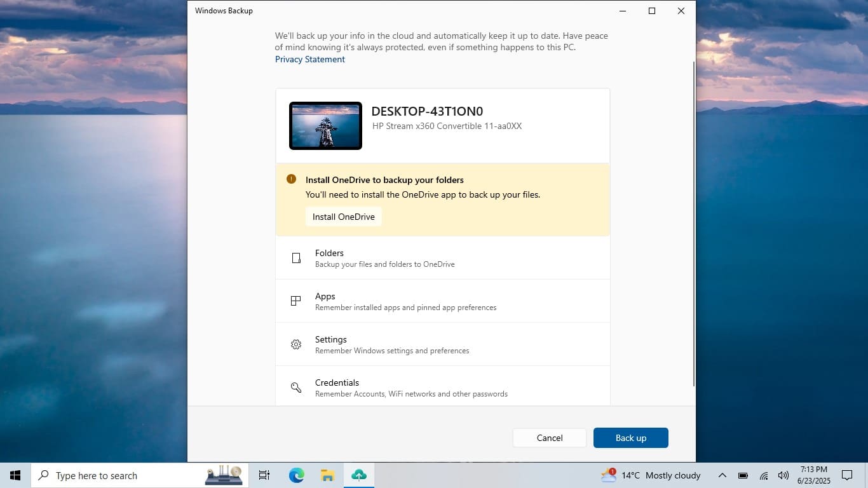Image resolution: width=868 pixels, height=488 pixels.
Task: Expand the Folders backup row
Action: pyautogui.click(x=442, y=258)
